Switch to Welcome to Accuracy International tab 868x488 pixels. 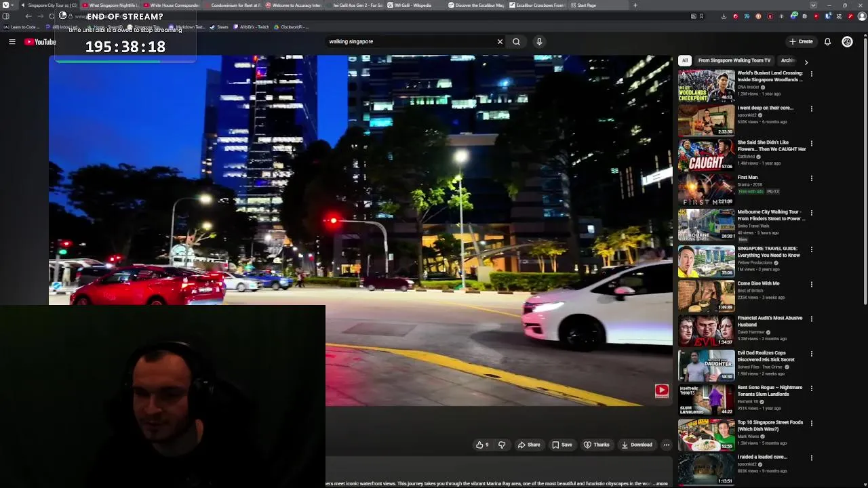click(293, 5)
